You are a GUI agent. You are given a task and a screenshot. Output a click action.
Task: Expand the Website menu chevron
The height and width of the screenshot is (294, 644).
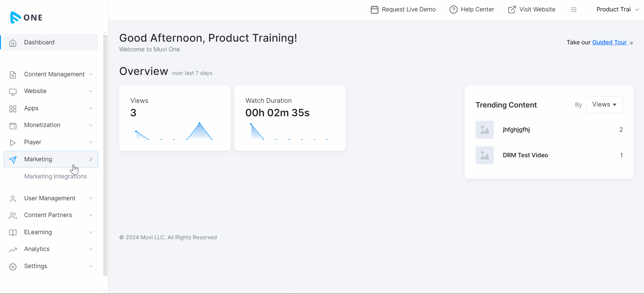coord(91,91)
